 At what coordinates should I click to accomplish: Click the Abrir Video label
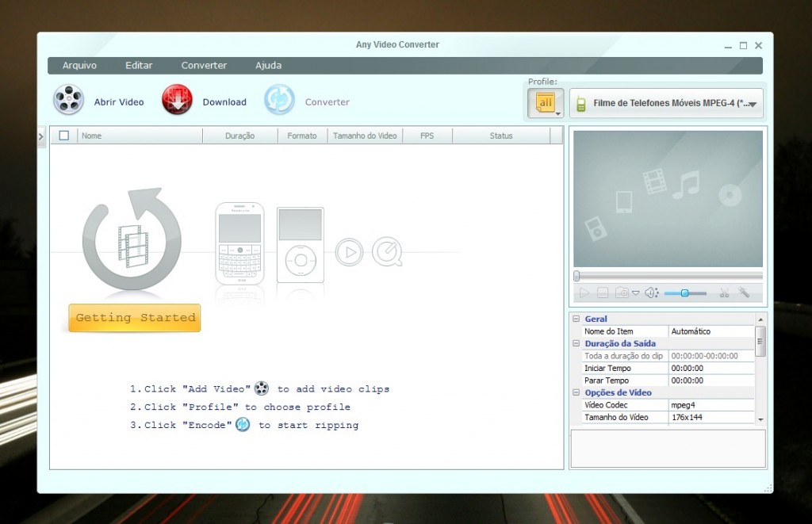(119, 102)
